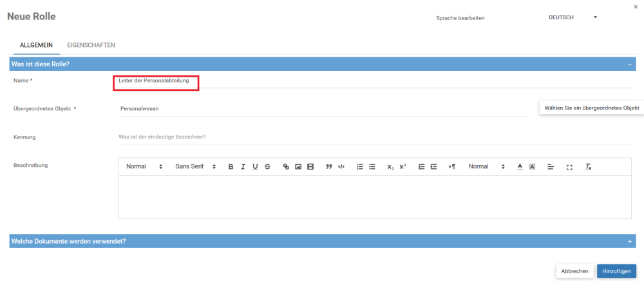The height and width of the screenshot is (281, 644).
Task: Toggle strikethrough formatting in description editor
Action: pos(267,167)
